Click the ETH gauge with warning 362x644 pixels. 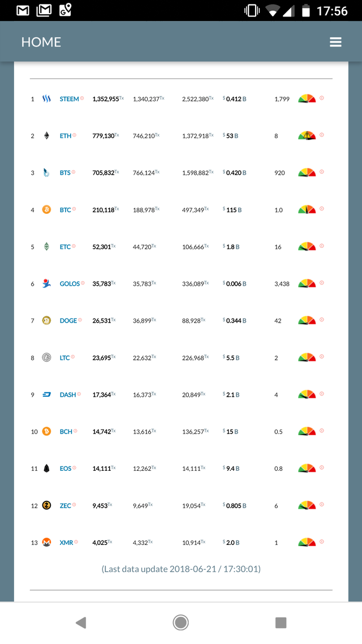[307, 136]
